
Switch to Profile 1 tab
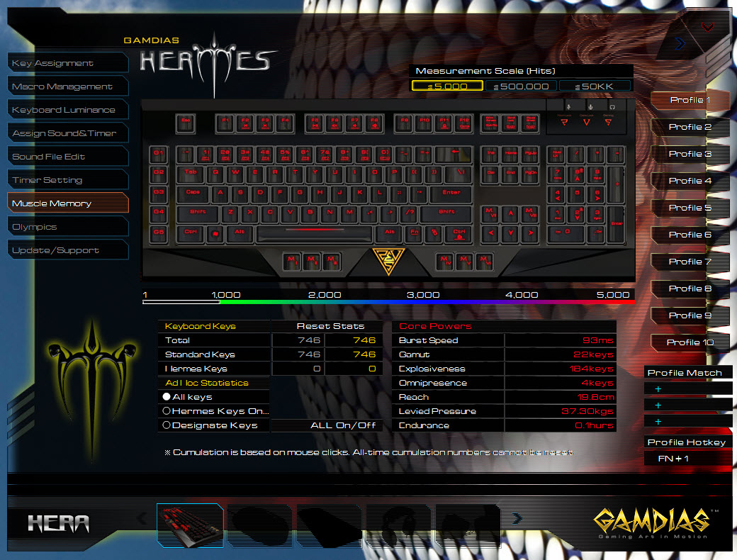tap(690, 100)
